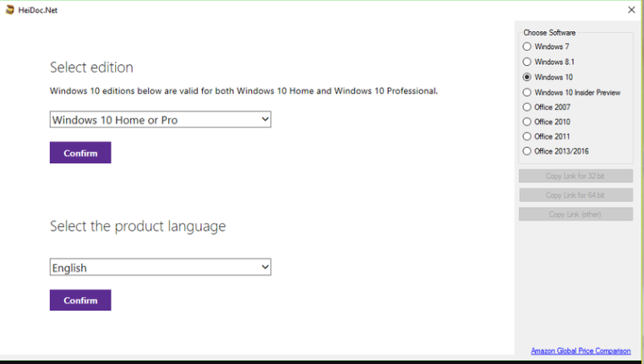
Task: Choose Windows 10 Insider Preview option
Action: click(x=527, y=92)
